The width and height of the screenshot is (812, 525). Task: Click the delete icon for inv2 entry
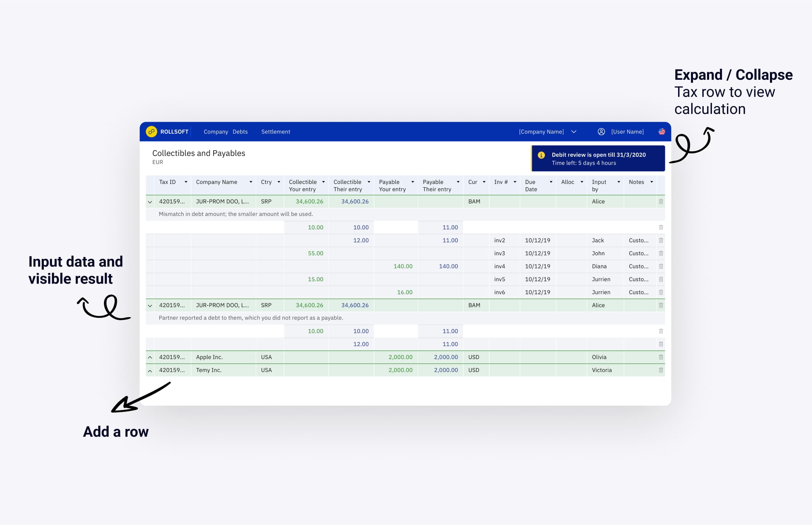pos(661,240)
